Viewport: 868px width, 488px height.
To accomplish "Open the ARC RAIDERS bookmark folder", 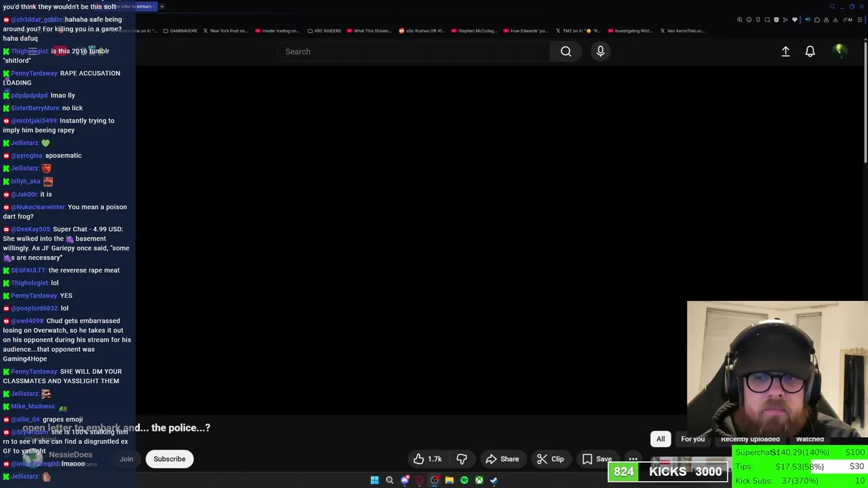I will coord(324,30).
